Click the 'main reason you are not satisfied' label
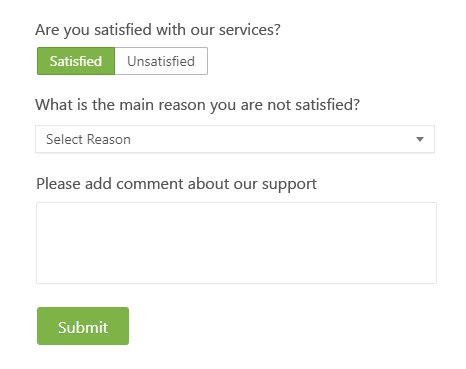The width and height of the screenshot is (466, 369). tap(198, 105)
